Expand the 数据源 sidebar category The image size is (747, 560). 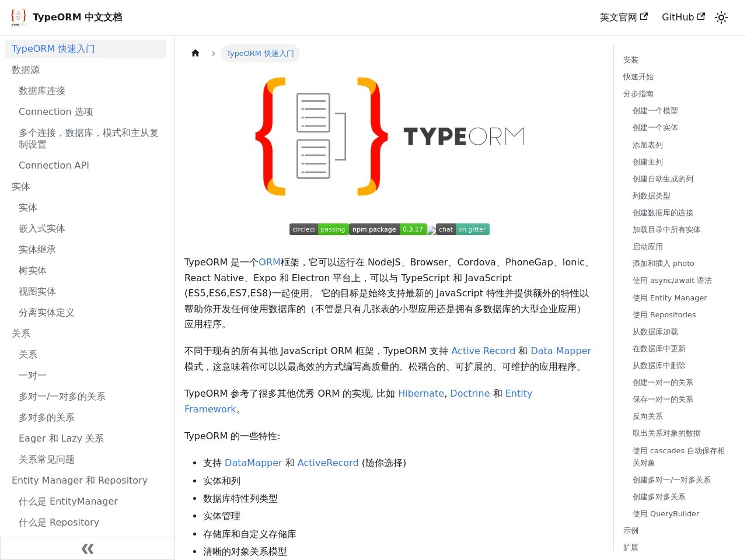[x=26, y=70]
